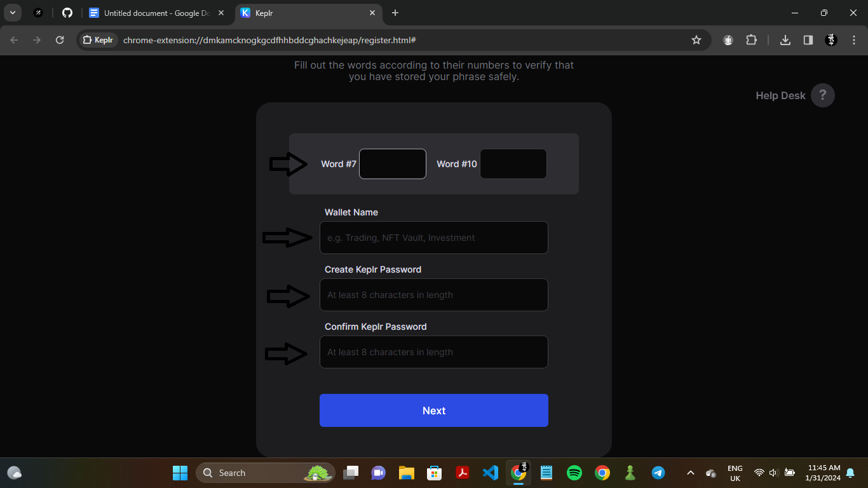Click the OneDrive cloud tray icon
Image resolution: width=868 pixels, height=488 pixels.
pyautogui.click(x=711, y=473)
